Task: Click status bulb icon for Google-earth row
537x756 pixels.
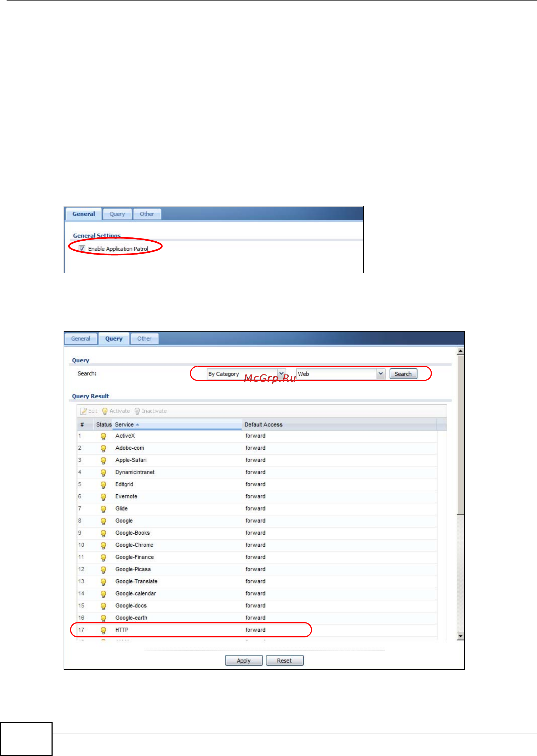Action: pyautogui.click(x=103, y=618)
